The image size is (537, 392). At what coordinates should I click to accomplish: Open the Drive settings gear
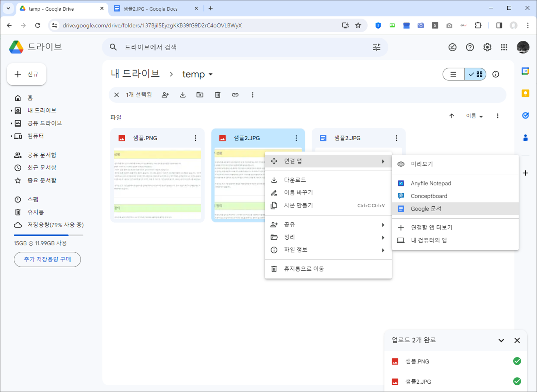(x=487, y=47)
